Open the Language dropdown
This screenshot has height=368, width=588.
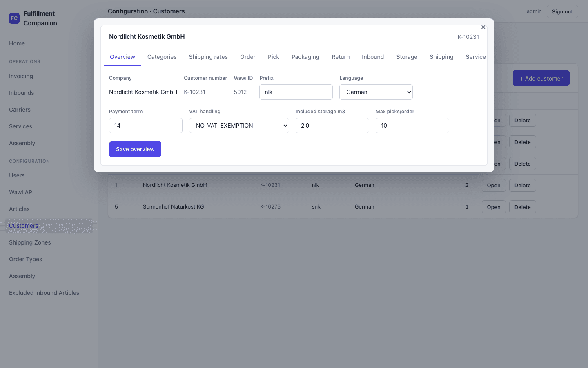point(376,92)
